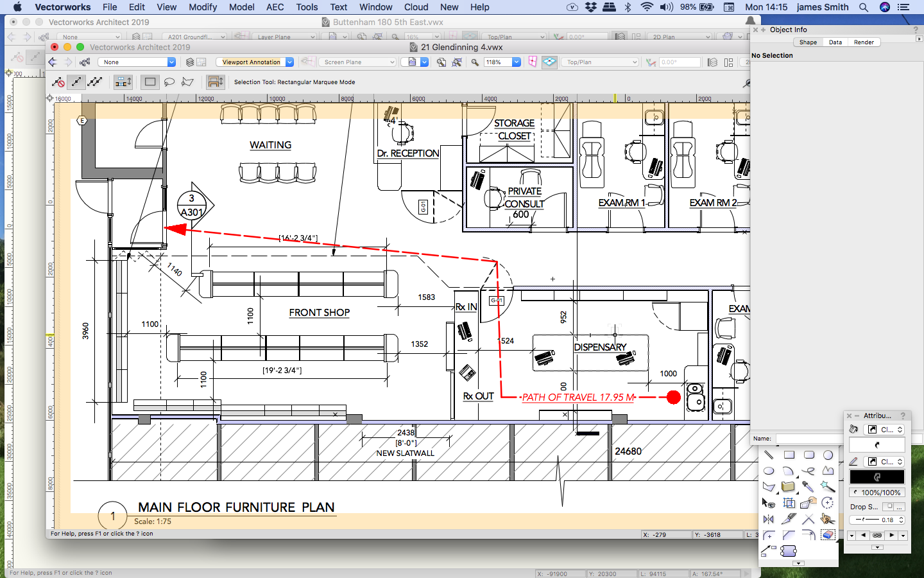Choose the Circle tool in the palette
924x578 pixels.
pyautogui.click(x=828, y=455)
